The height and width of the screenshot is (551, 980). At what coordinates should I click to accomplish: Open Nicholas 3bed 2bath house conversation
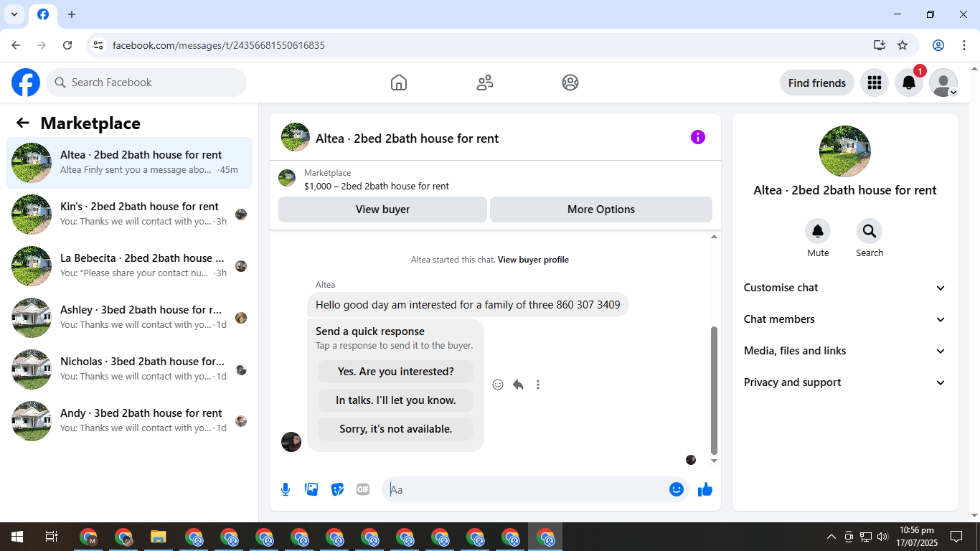[129, 369]
